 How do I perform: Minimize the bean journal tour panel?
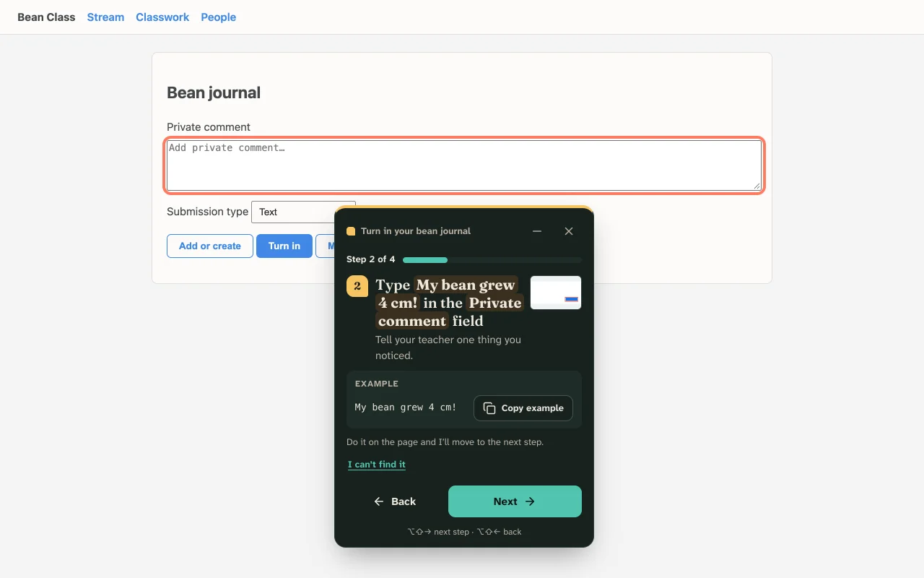point(537,231)
